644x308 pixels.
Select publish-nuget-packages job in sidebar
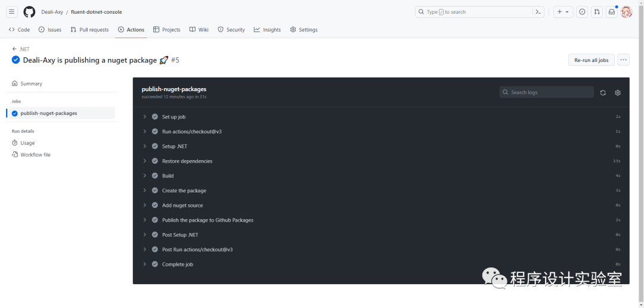(61, 113)
